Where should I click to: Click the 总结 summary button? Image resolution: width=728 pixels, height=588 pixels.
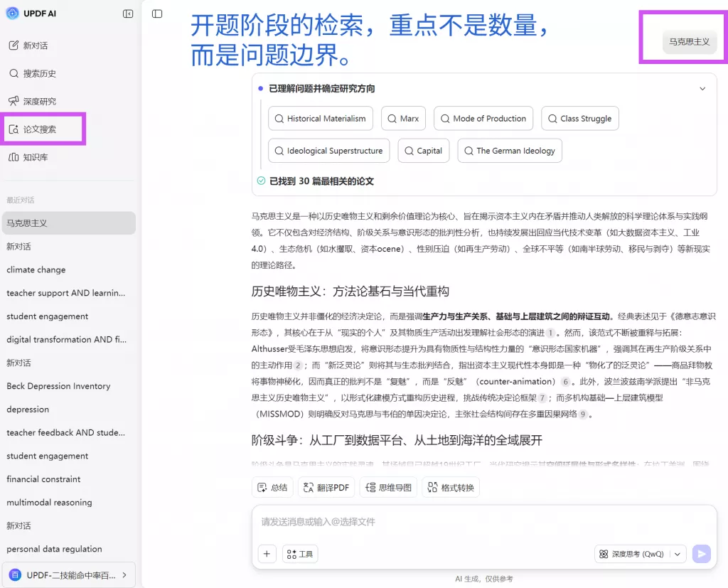tap(272, 487)
